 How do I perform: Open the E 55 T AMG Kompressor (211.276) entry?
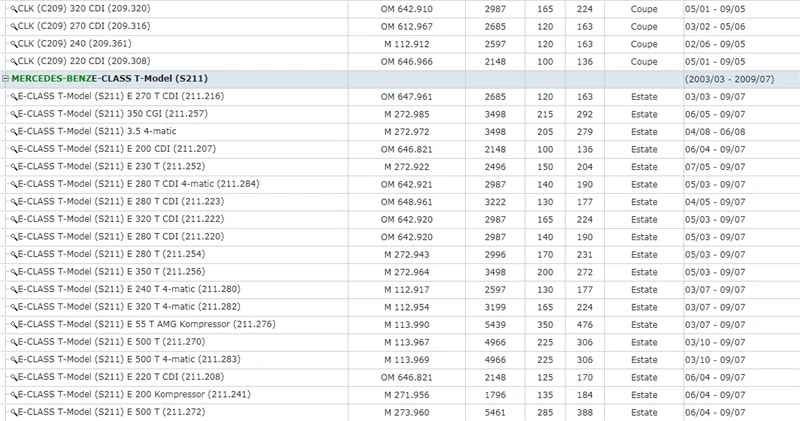(146, 324)
